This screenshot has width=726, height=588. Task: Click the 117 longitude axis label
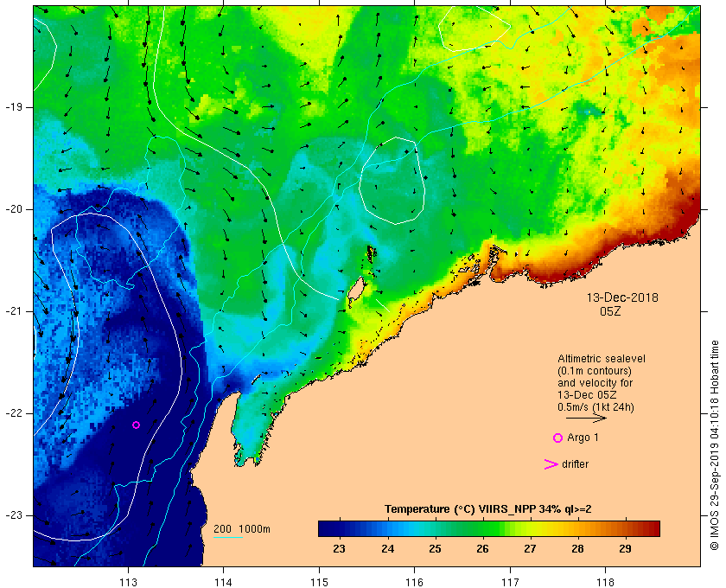coord(510,581)
